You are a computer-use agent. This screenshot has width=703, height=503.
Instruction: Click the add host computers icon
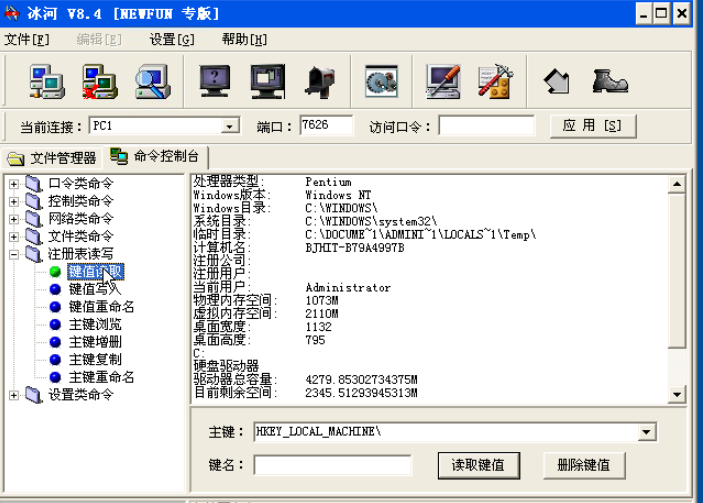[47, 82]
